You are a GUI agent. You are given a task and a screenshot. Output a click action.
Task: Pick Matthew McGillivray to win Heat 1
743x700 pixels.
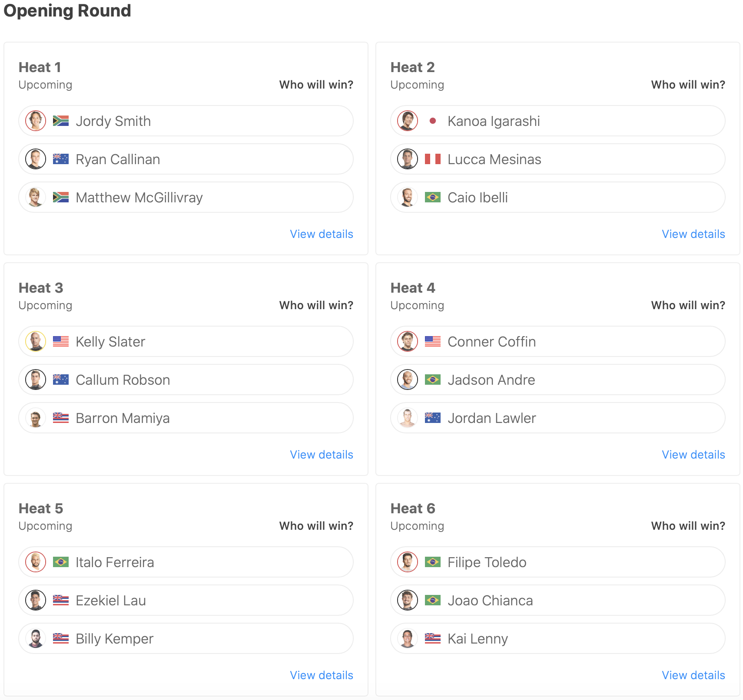pyautogui.click(x=186, y=197)
